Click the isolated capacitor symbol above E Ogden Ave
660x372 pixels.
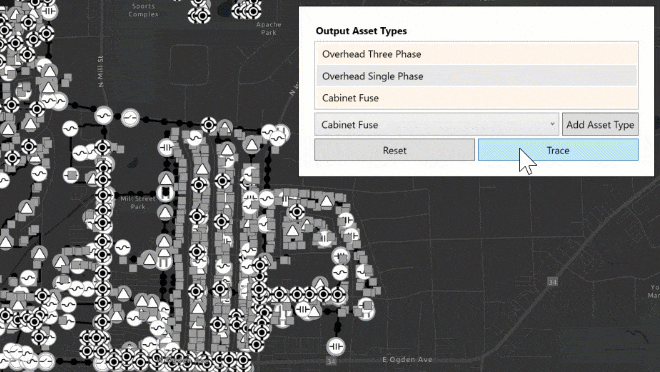click(335, 347)
